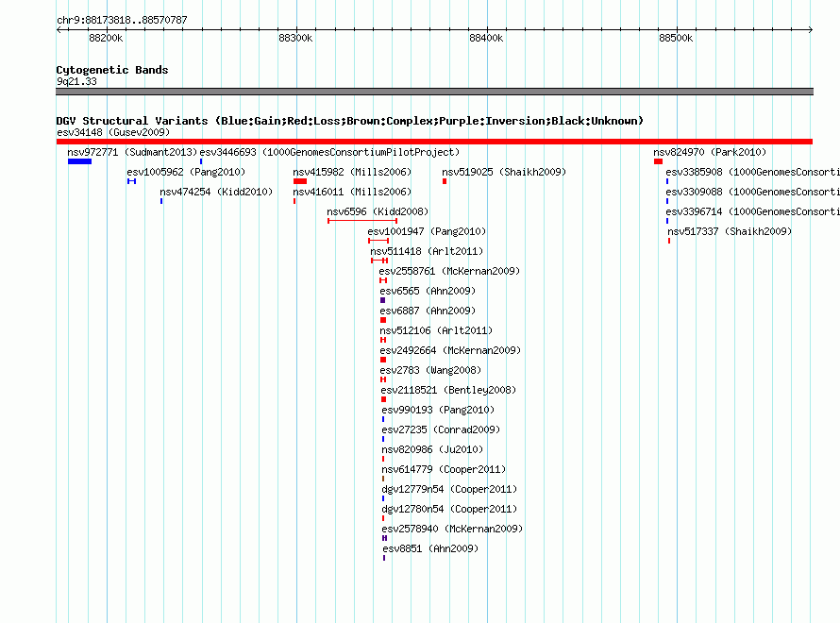840x623 pixels.
Task: Click the blue nsv972771 gain bar
Action: point(80,161)
